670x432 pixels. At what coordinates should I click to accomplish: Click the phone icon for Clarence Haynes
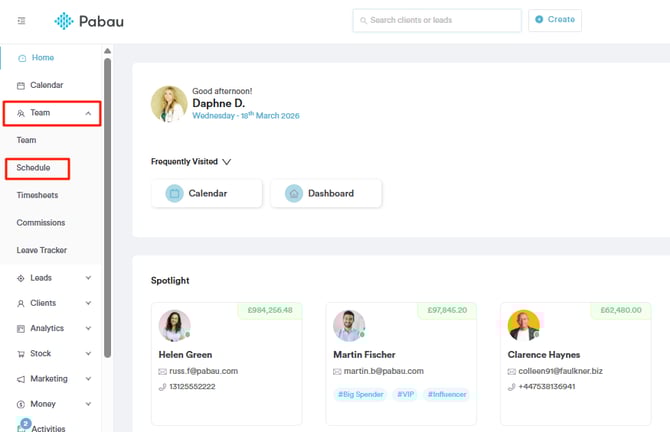point(511,386)
